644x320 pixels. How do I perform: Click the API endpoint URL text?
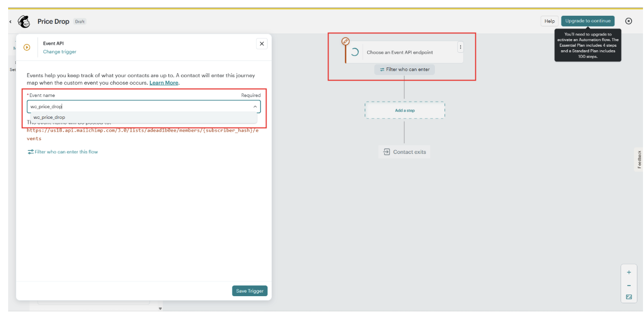[142, 134]
